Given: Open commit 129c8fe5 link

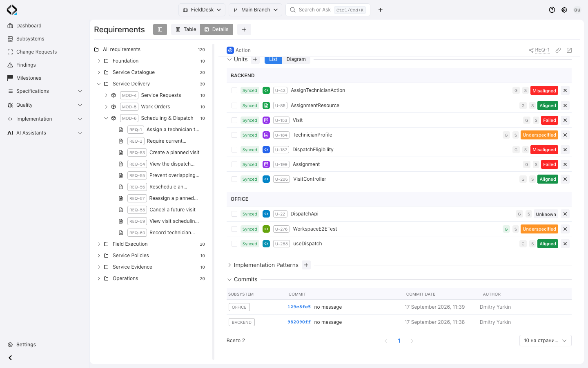Looking at the screenshot, I should (299, 307).
